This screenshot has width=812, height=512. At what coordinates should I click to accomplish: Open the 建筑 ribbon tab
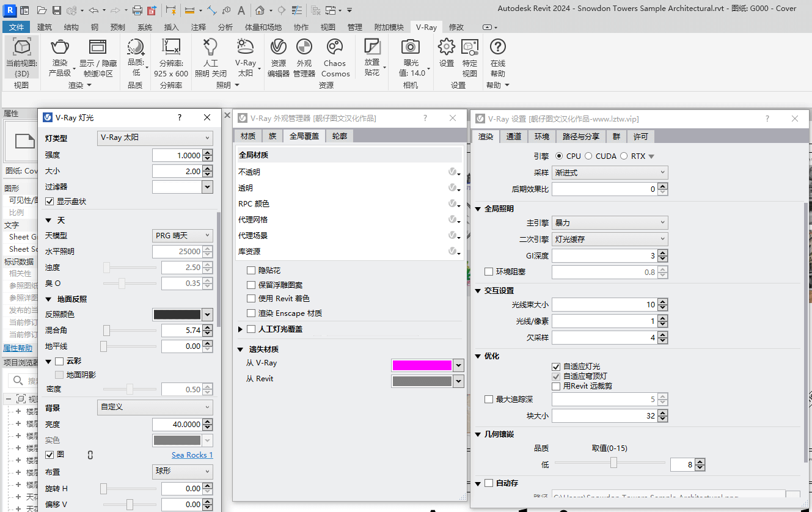pyautogui.click(x=44, y=27)
